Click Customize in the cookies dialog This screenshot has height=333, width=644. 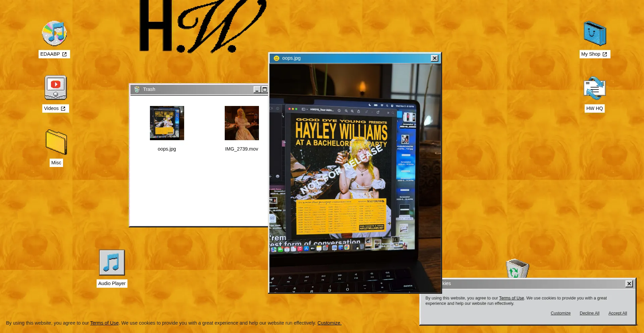point(560,313)
